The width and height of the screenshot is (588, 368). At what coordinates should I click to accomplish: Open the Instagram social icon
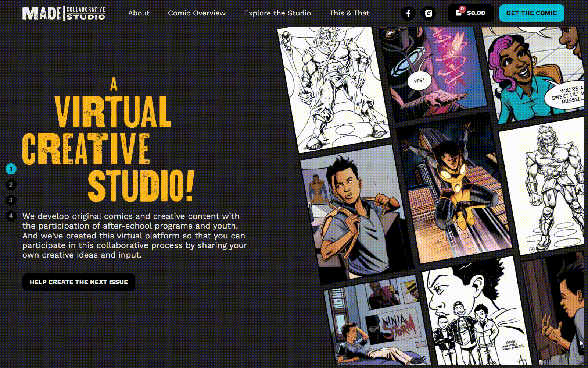point(429,13)
